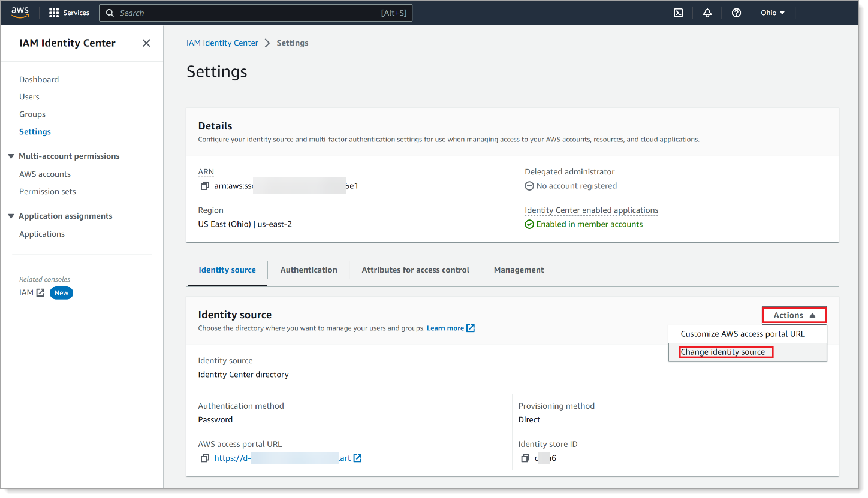Open the help question mark icon

tap(737, 13)
